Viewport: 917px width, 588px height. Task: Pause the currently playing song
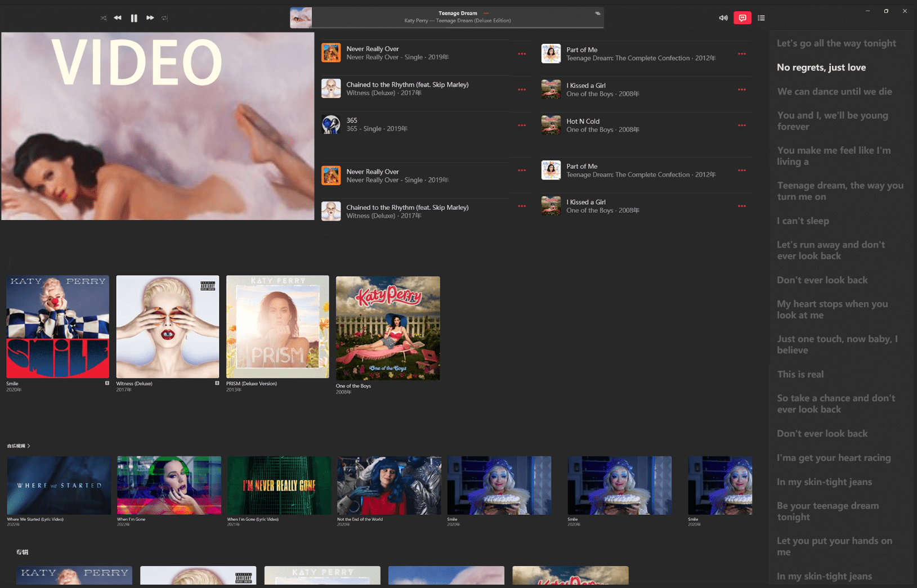[134, 18]
